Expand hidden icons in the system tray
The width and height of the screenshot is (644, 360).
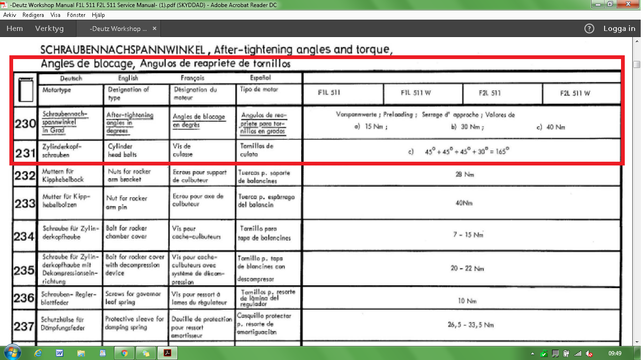[x=532, y=353]
